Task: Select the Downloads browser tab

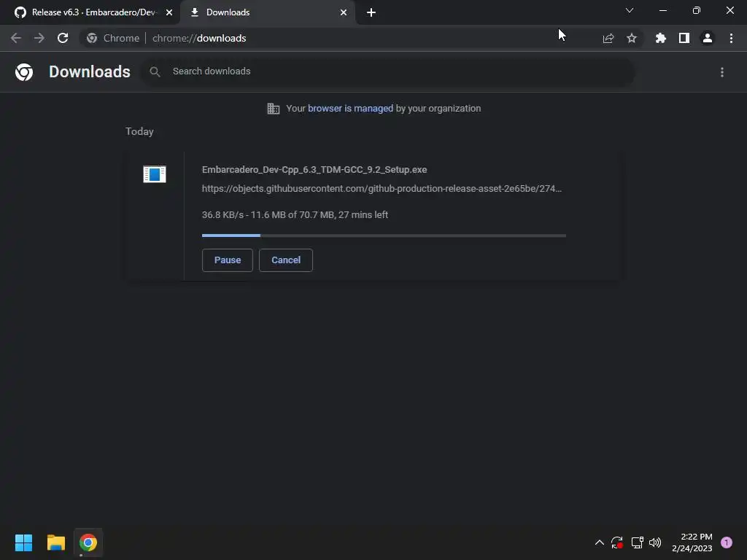Action: (268, 12)
